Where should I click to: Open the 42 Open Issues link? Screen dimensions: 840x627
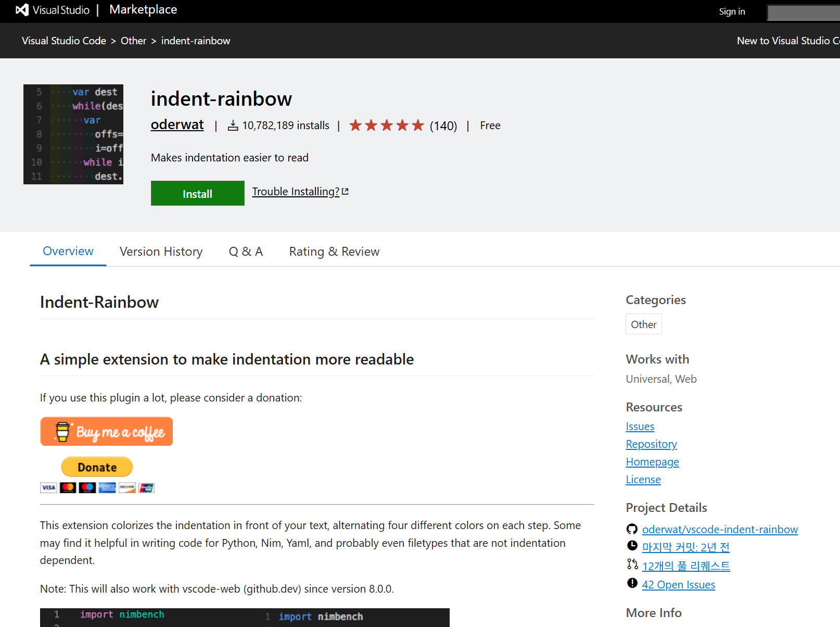[x=678, y=585]
